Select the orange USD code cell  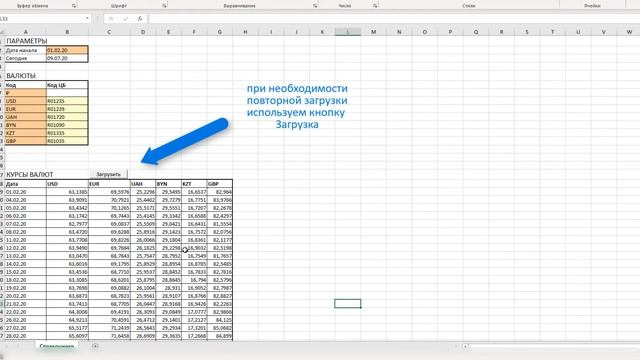(x=26, y=101)
